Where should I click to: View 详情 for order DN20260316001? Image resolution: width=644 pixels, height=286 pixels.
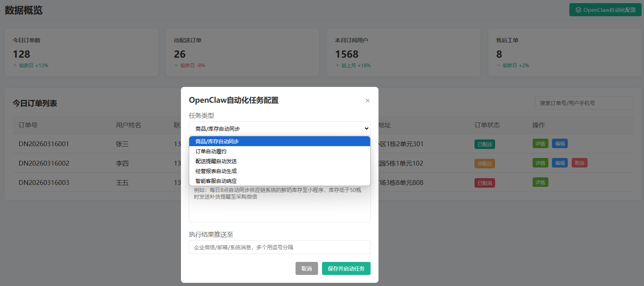[x=540, y=144]
